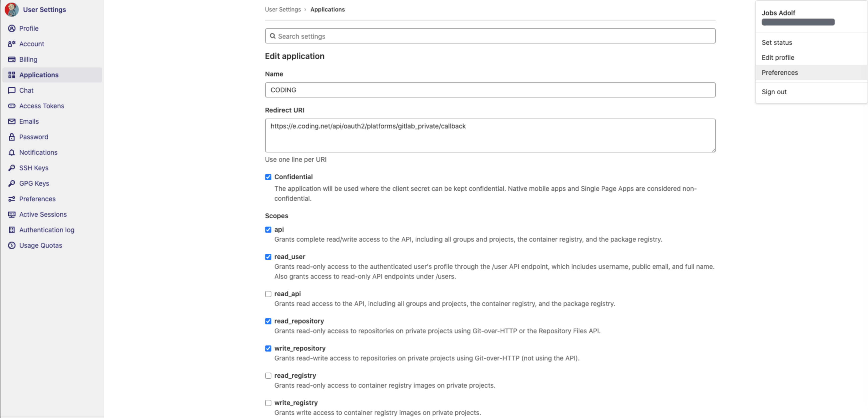Screen dimensions: 868x418
Task: Enable the read_api scope checkbox
Action: tap(268, 294)
